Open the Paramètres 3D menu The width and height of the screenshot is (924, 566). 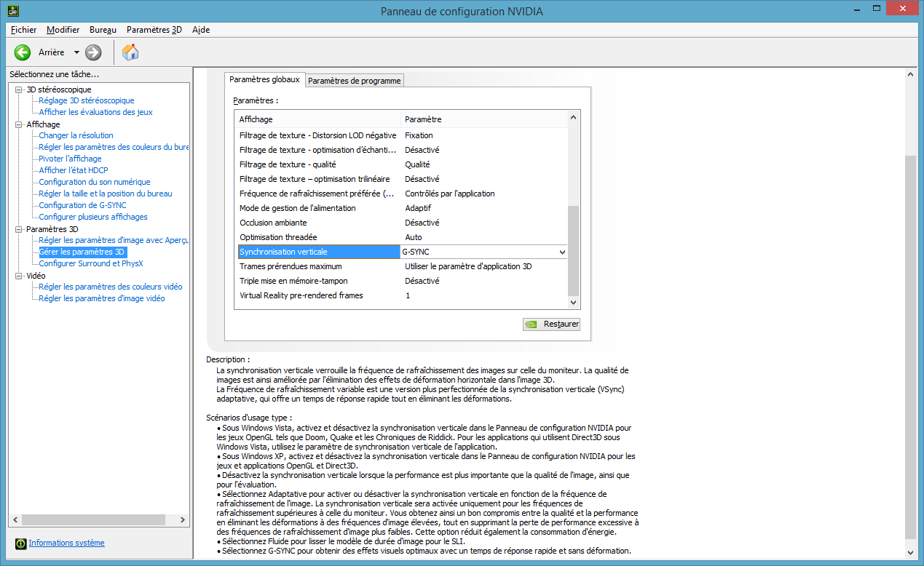tap(154, 30)
